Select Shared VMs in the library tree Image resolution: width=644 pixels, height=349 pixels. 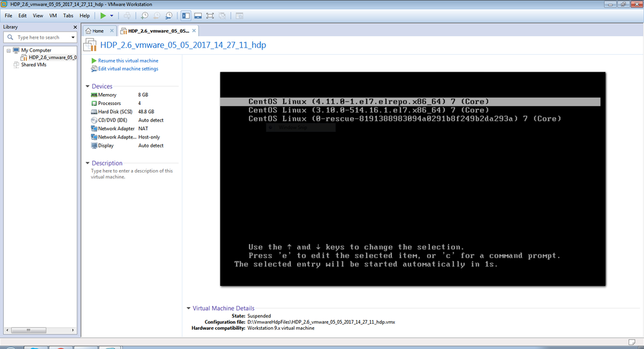pyautogui.click(x=34, y=65)
